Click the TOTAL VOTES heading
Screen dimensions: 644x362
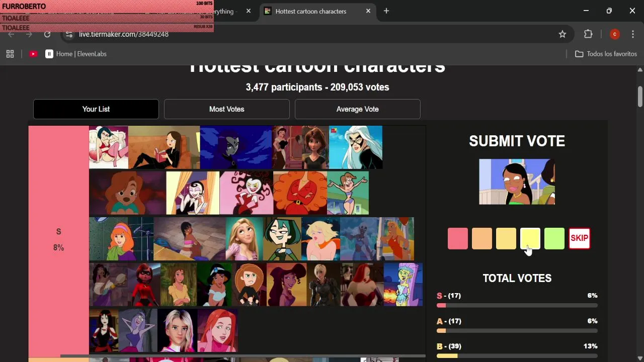pos(517,278)
